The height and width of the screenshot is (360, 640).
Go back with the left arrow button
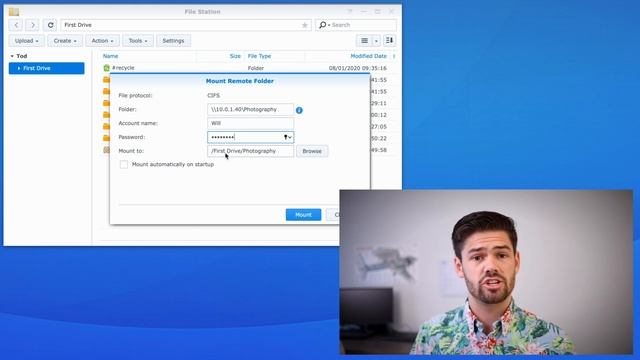coord(16,25)
